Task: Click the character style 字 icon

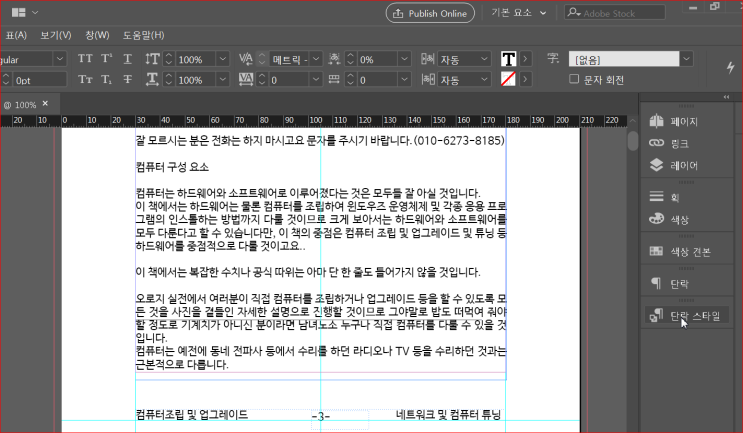Action: [x=553, y=58]
